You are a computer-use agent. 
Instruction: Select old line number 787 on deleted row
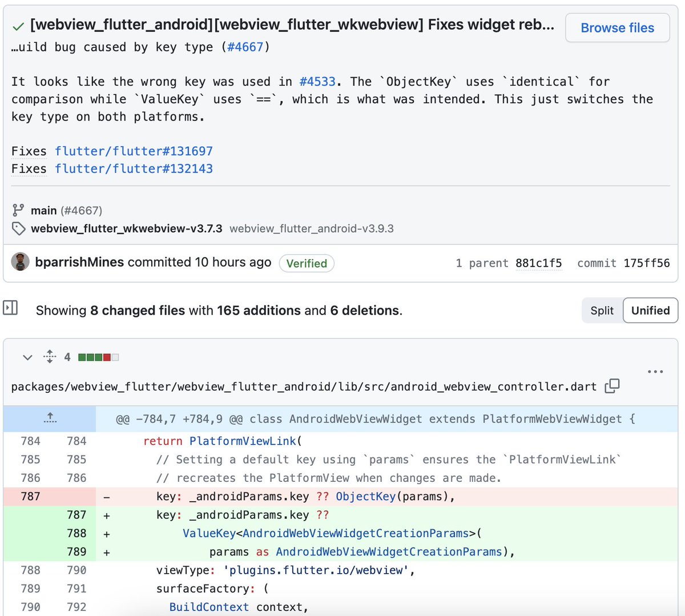30,496
